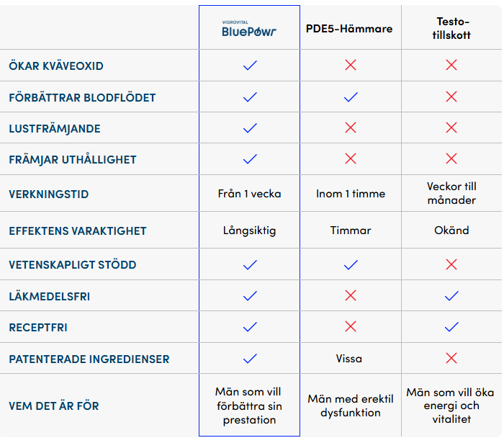The height and width of the screenshot is (443, 504).
Task: Click BluePowr checkmark in Lustfrämjande row
Action: (250, 128)
